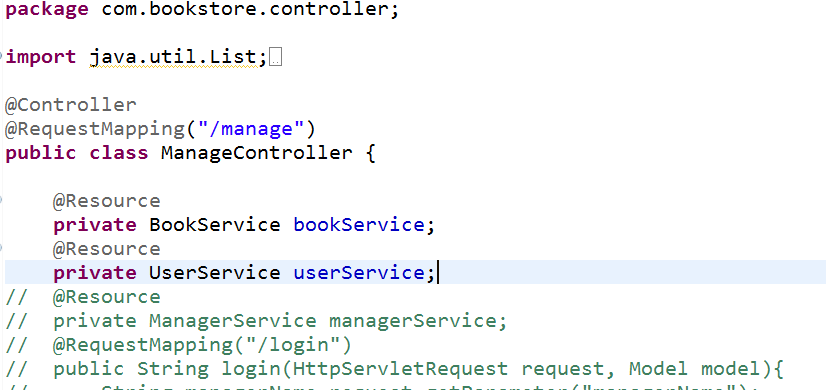This screenshot has height=390, width=826.
Task: Place cursor on the userService field
Action: pos(359,273)
